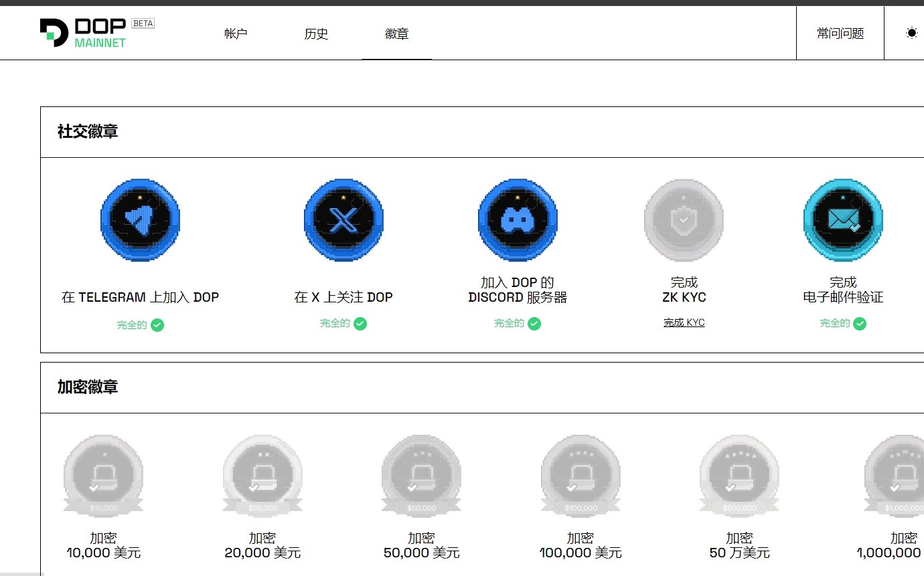The height and width of the screenshot is (576, 924).
Task: Select the 徽章 tab
Action: click(x=396, y=33)
